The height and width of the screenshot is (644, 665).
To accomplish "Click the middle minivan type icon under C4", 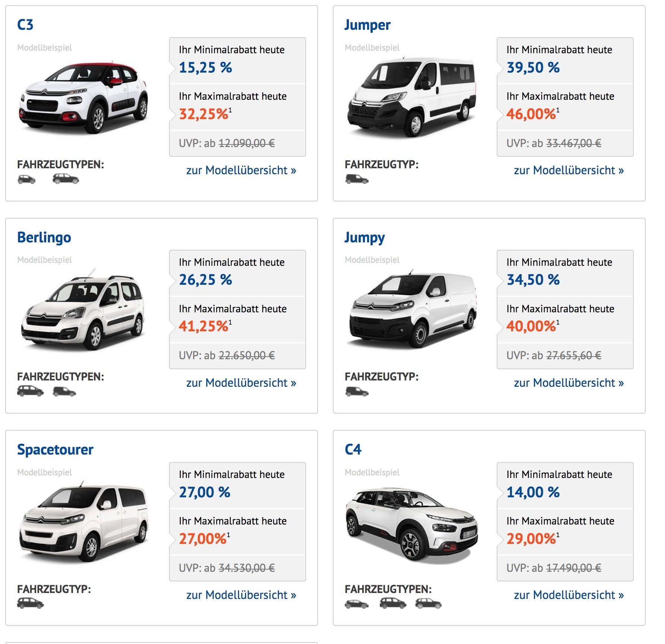I will pyautogui.click(x=393, y=603).
